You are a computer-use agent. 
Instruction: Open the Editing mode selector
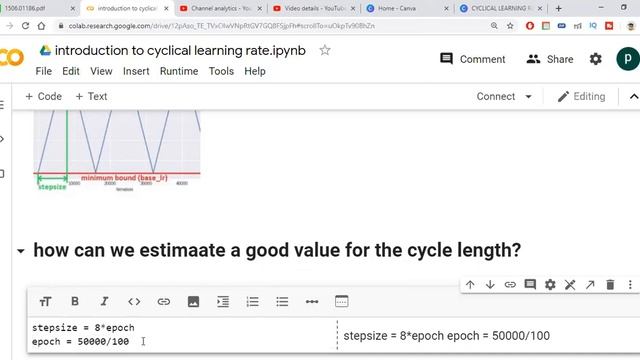click(x=581, y=96)
